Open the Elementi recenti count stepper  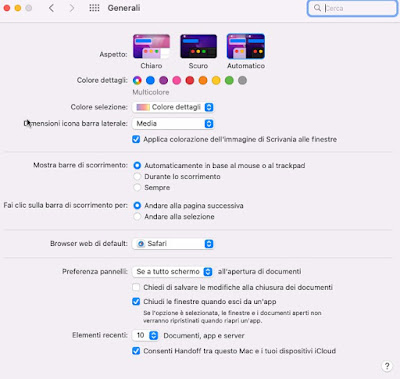point(145,335)
